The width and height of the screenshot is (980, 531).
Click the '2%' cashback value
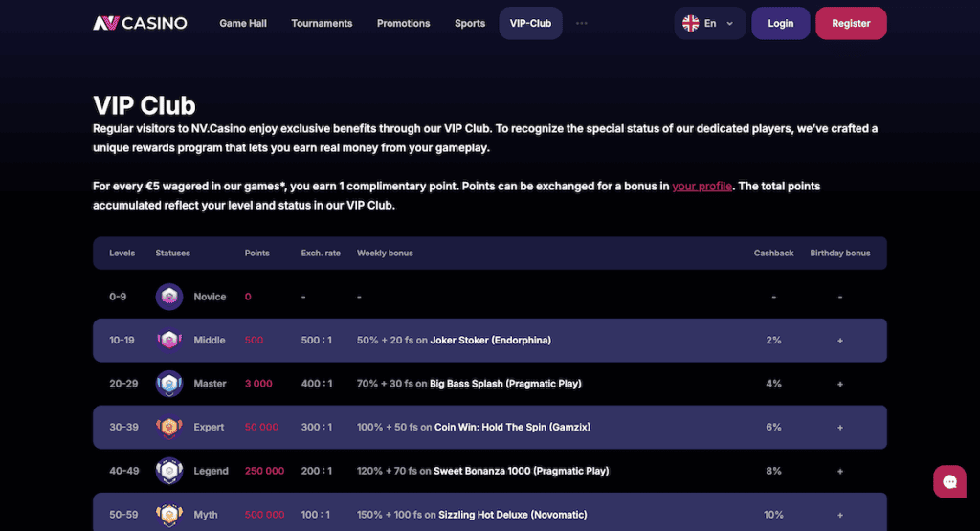(773, 341)
